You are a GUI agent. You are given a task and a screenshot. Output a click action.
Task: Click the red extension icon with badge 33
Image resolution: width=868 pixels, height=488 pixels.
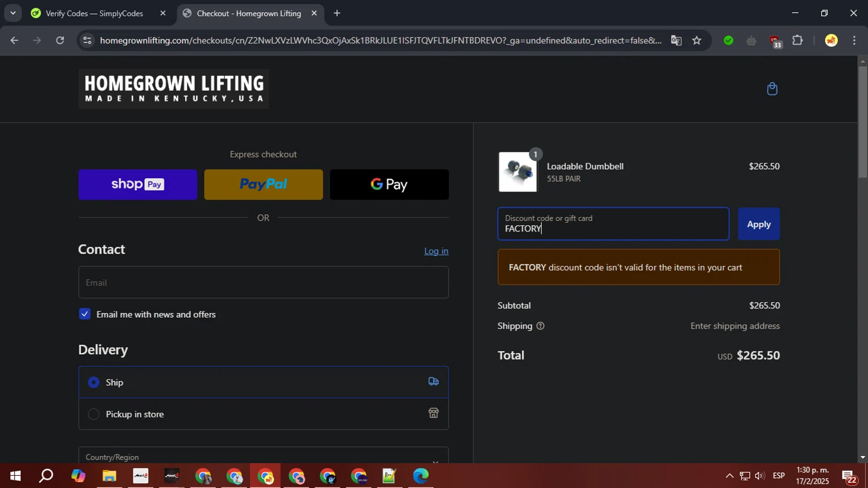tap(775, 41)
